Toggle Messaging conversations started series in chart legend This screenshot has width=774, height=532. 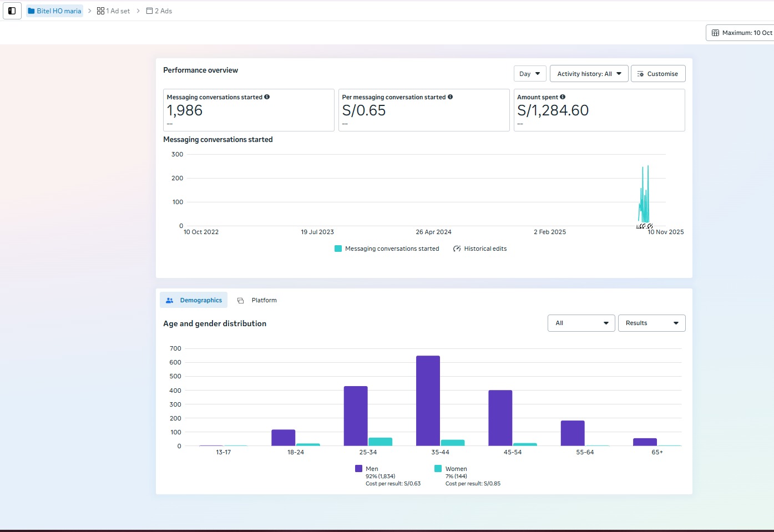tap(337, 249)
